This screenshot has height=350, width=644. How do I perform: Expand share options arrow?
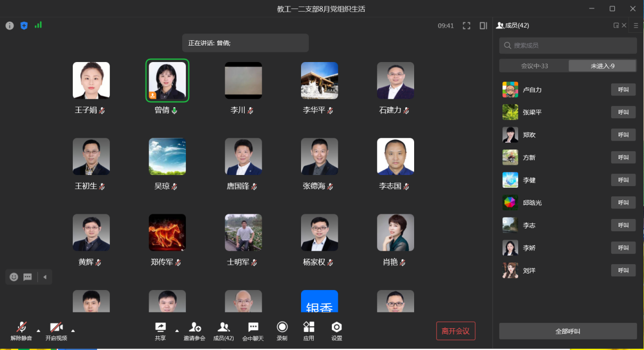click(x=177, y=330)
